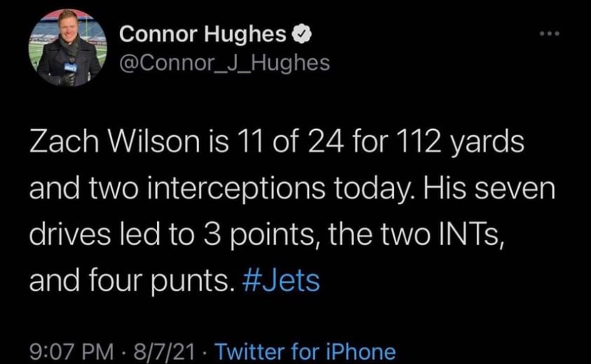Click 'four punts' in the tweet text
Image resolution: width=591 pixels, height=364 pixels.
(x=159, y=281)
